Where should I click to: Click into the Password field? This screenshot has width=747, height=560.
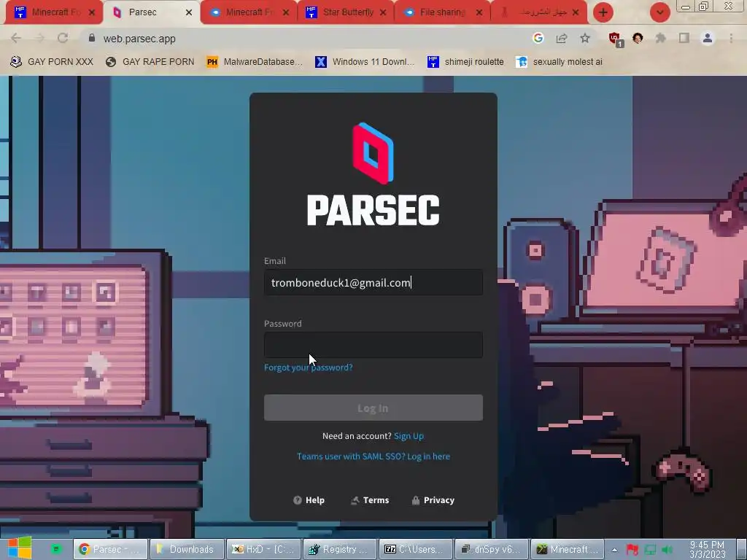[373, 345]
